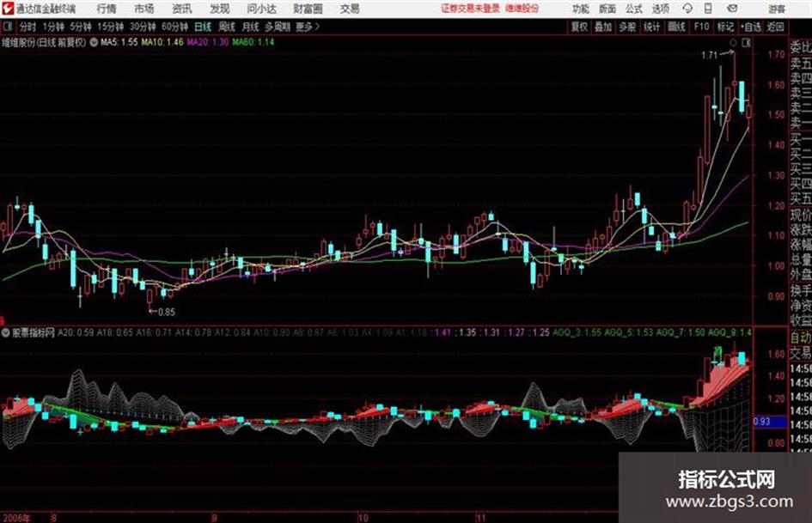This screenshot has width=812, height=523.
Task: Switch to 60分钟 chart period
Action: (x=174, y=27)
